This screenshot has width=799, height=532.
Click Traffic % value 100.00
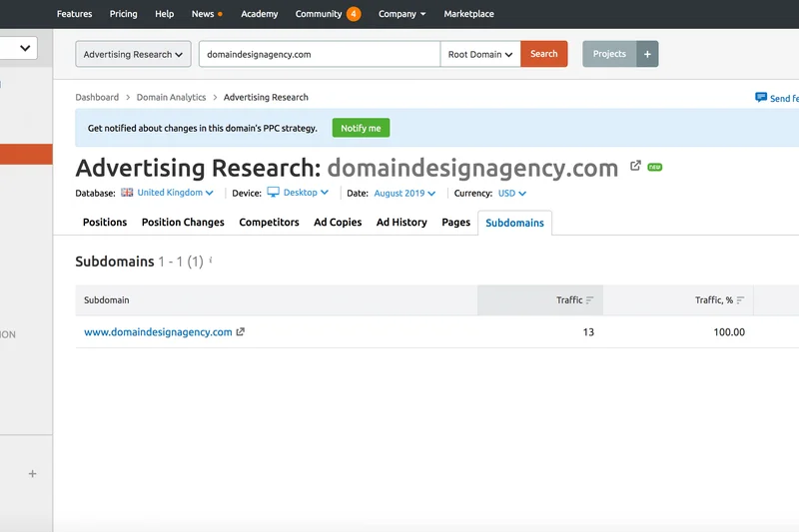(x=729, y=332)
